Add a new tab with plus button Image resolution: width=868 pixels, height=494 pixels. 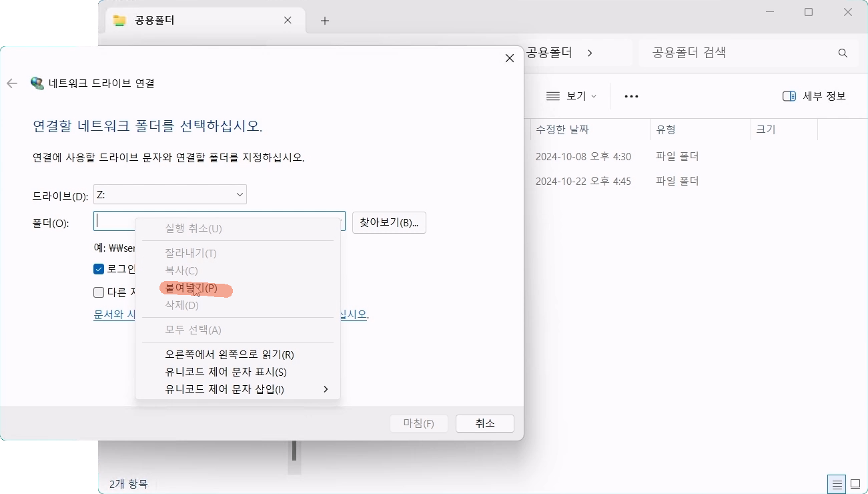pyautogui.click(x=325, y=21)
